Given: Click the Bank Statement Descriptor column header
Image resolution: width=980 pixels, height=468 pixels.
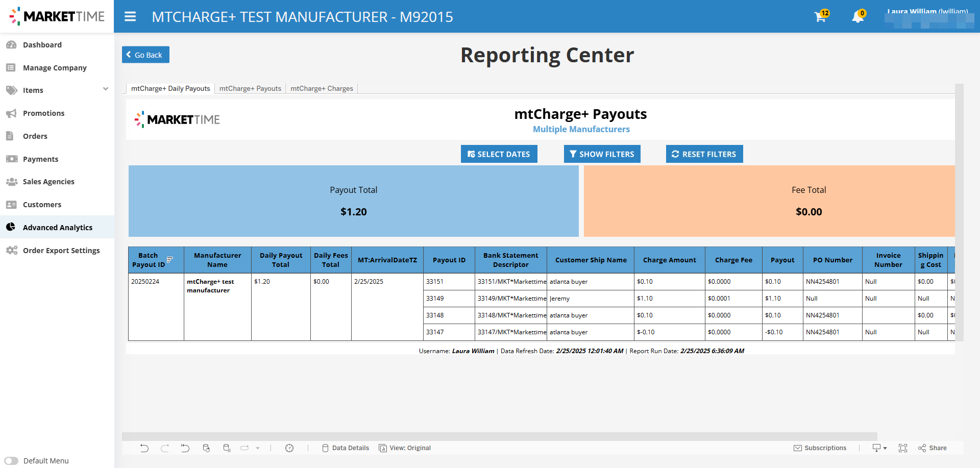Looking at the screenshot, I should coord(511,260).
